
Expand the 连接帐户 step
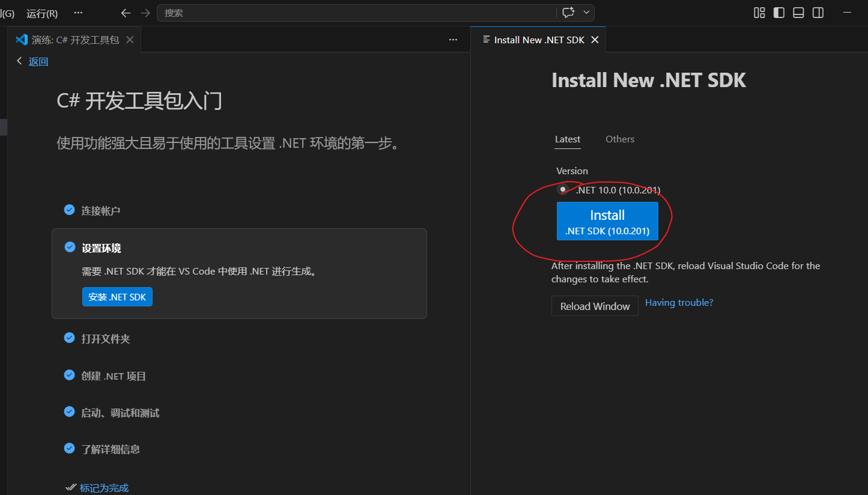[101, 211]
